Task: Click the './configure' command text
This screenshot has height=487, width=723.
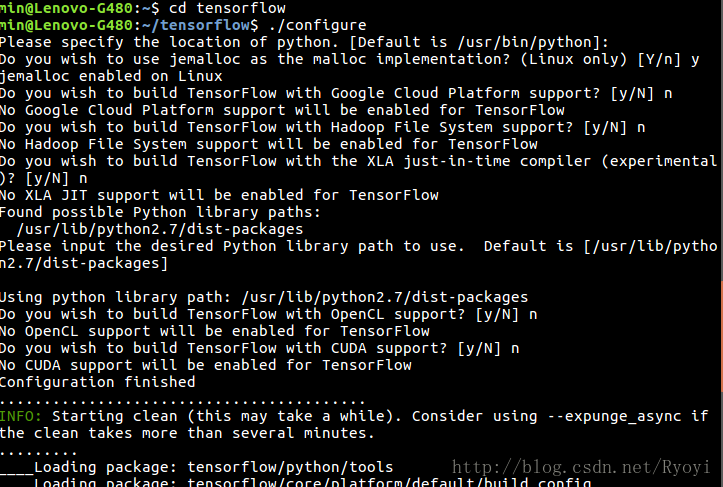Action: (318, 25)
